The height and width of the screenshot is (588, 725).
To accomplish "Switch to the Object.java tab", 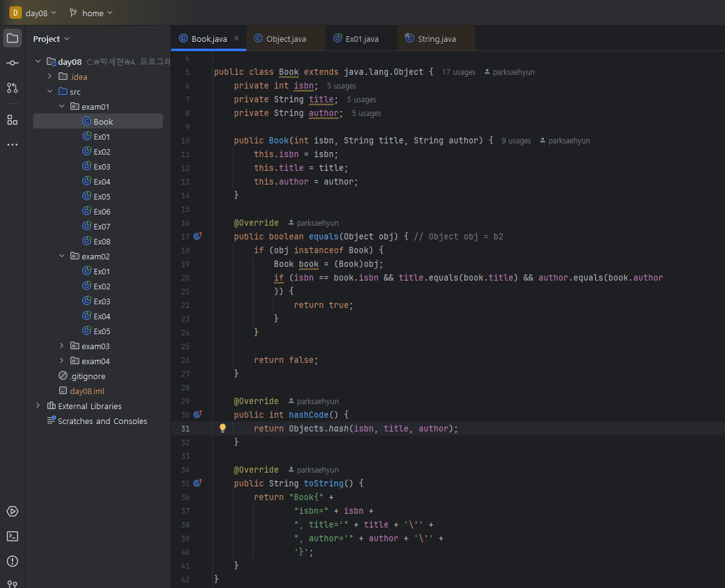I will click(x=286, y=39).
